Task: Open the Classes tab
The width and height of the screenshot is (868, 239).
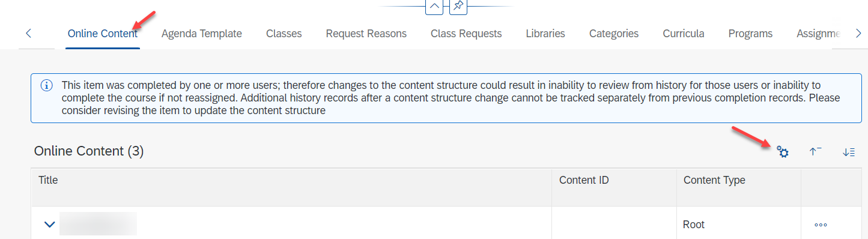Action: pos(284,34)
